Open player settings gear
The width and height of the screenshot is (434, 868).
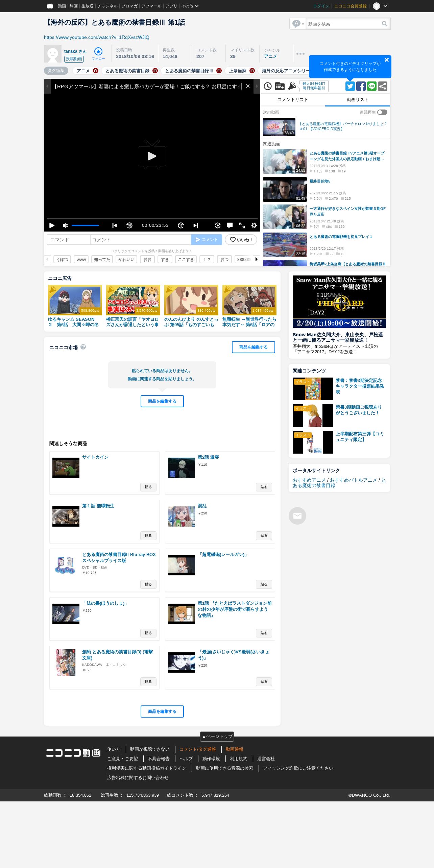254,225
